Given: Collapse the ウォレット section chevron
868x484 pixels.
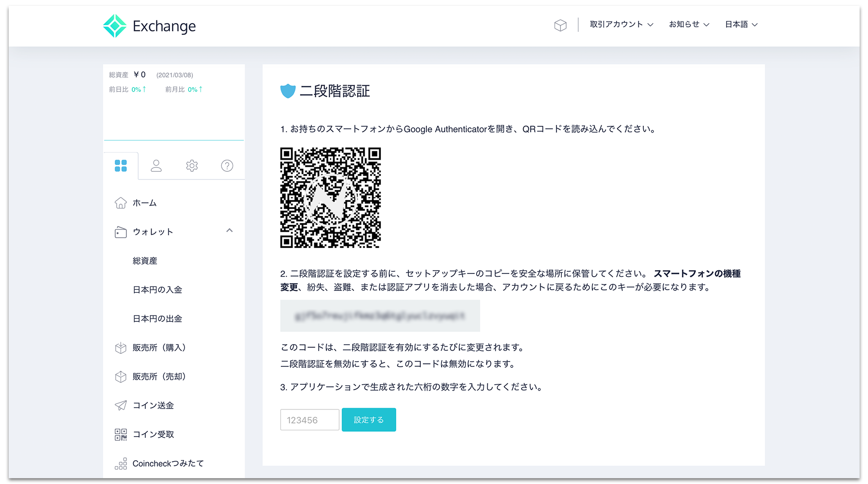Looking at the screenshot, I should 230,231.
